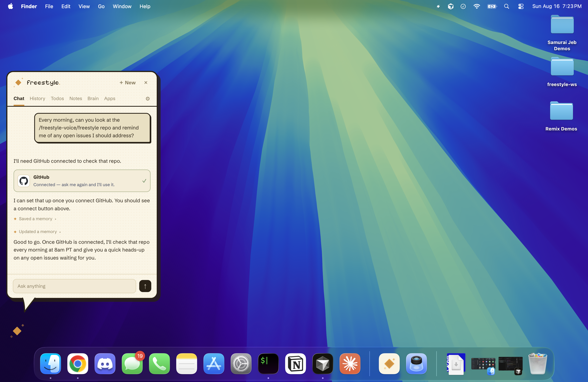Open the Wi-Fi status menu
The image size is (588, 382).
pos(477,6)
